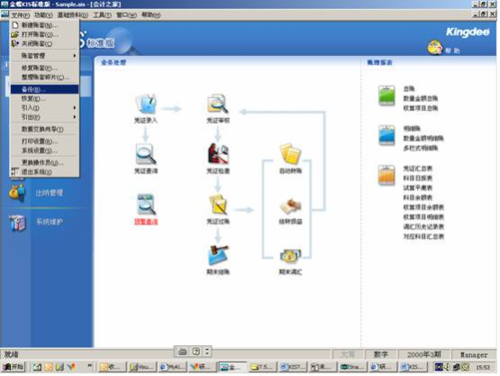Open the 试算平衡表 report link

click(x=418, y=188)
